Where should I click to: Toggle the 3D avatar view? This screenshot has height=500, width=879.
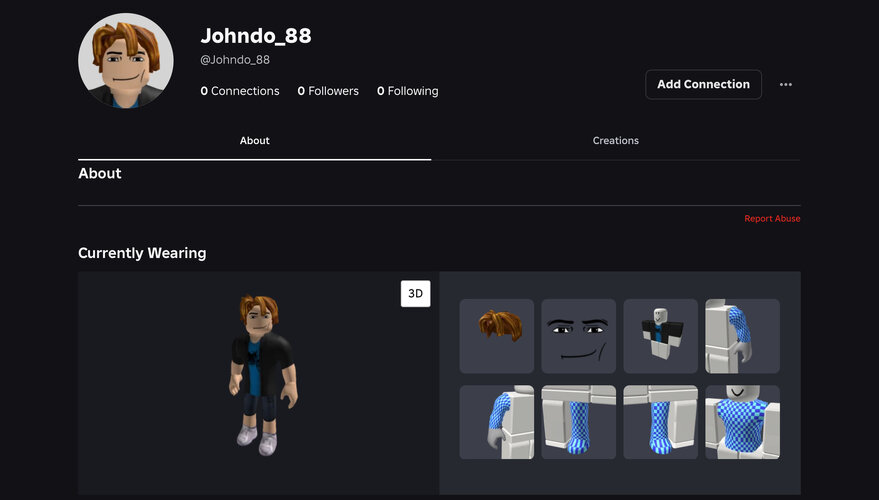click(x=415, y=293)
